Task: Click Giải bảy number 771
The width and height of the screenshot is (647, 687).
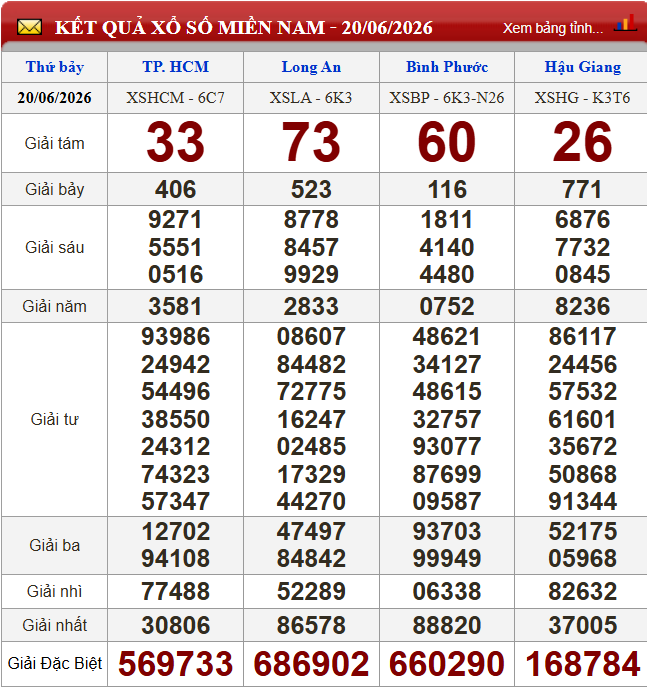Action: 583,189
